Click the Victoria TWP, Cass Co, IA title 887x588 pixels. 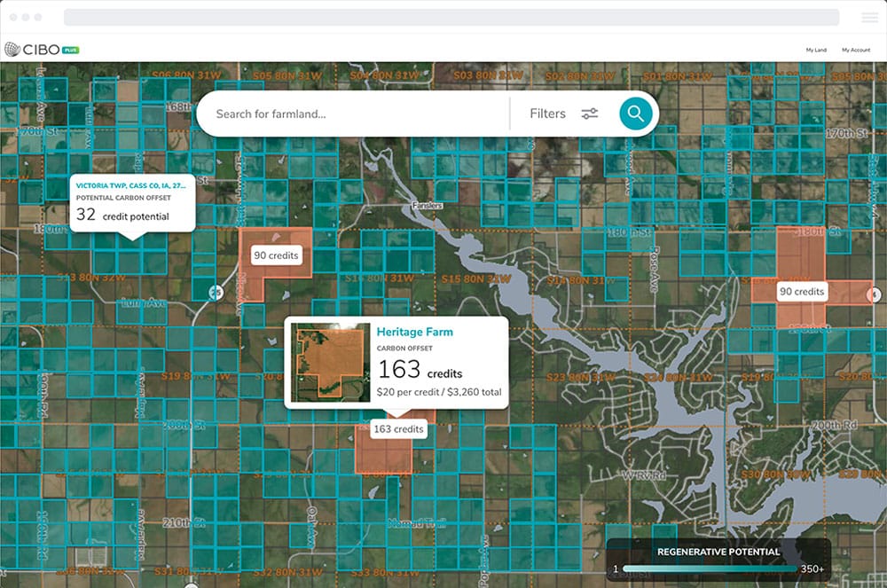click(x=130, y=185)
